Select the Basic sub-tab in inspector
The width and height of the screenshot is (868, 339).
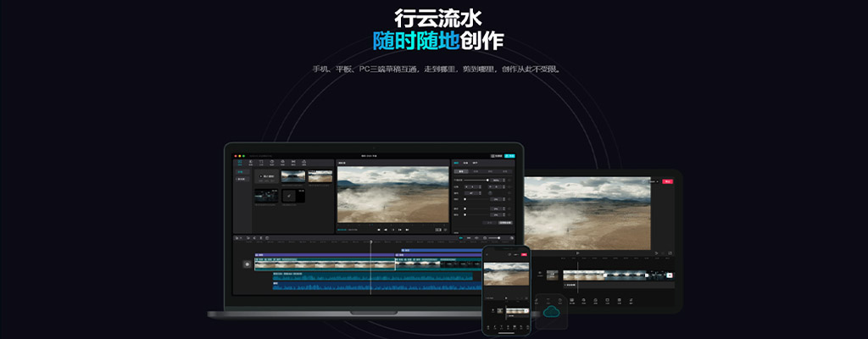[461, 171]
